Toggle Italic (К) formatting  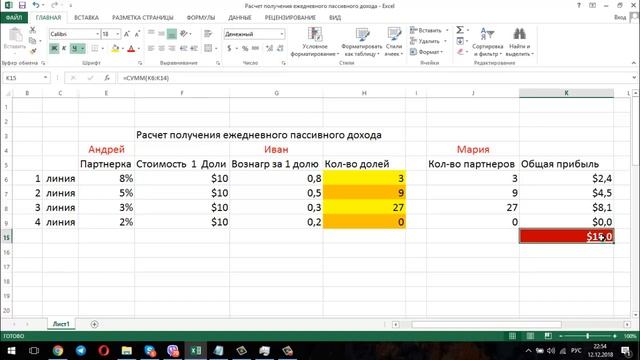[x=64, y=49]
